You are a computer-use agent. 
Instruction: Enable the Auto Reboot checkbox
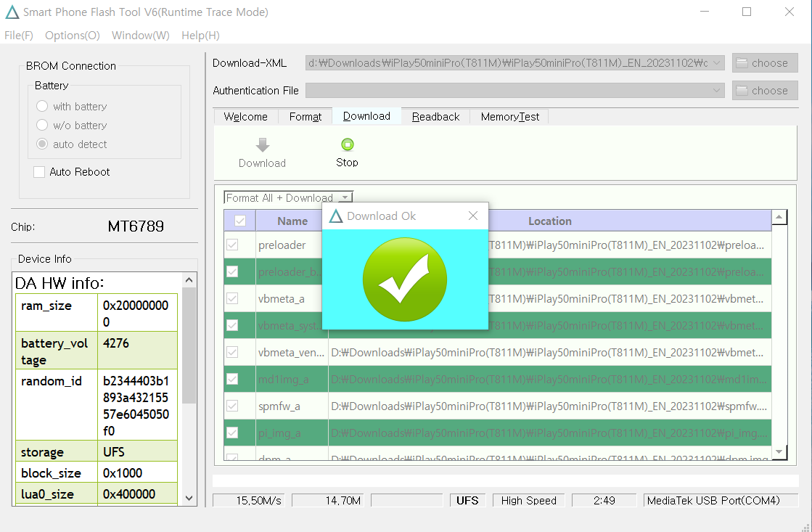39,172
